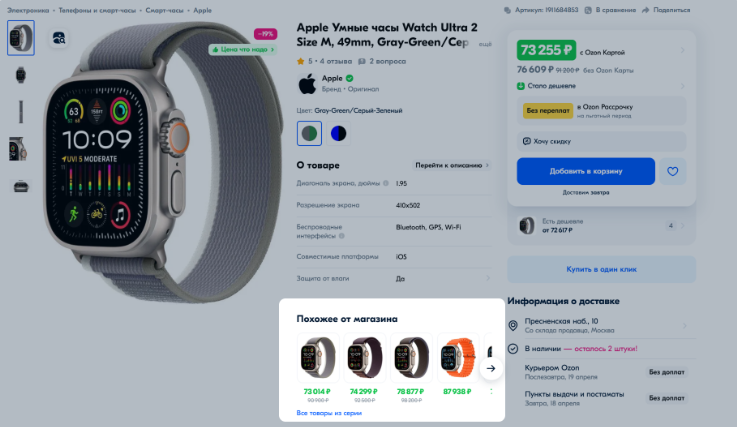Click the Поделиться share icon
Screen dimensions: 737x427
coord(645,10)
